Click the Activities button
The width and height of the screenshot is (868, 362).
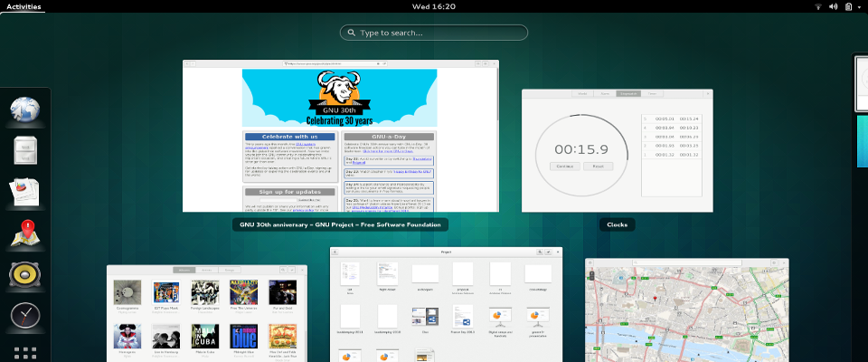[x=24, y=6]
